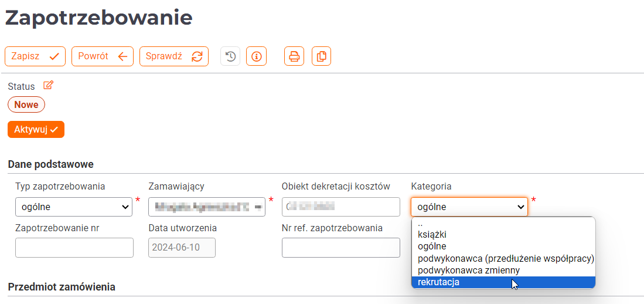Viewport: 644px width, 304px height.
Task: Go back with the Powrót button
Action: click(103, 56)
